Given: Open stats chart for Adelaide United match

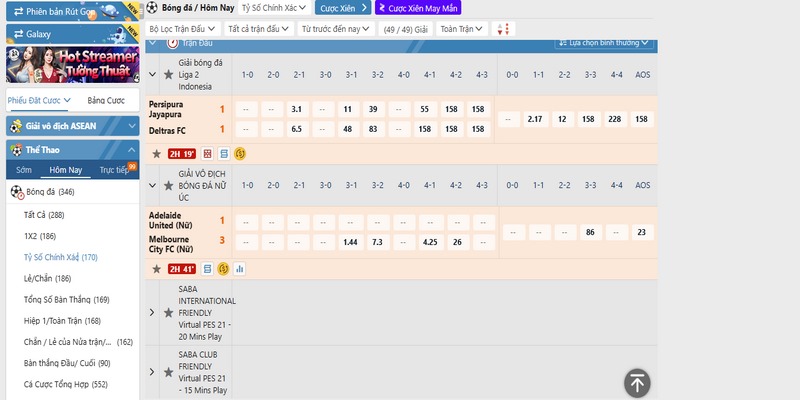Looking at the screenshot, I should pyautogui.click(x=240, y=269).
